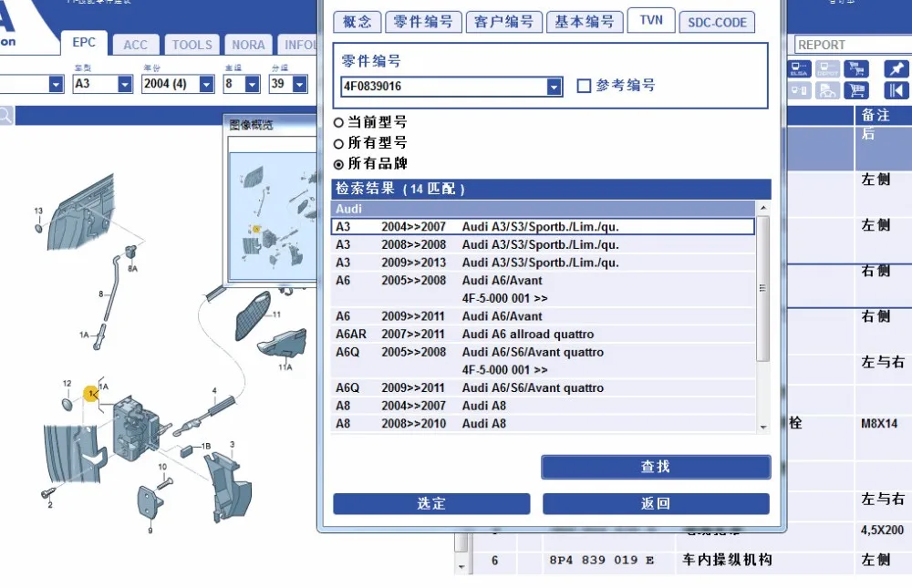Open the double shopping carts icon
This screenshot has width=912, height=588.
click(856, 69)
